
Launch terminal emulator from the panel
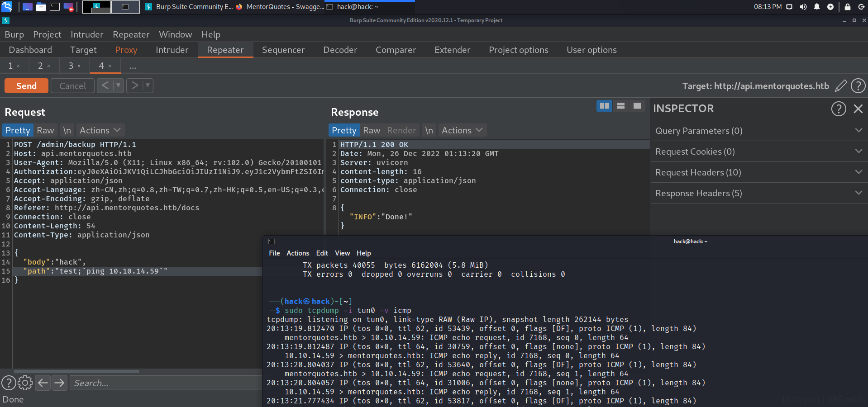point(55,7)
